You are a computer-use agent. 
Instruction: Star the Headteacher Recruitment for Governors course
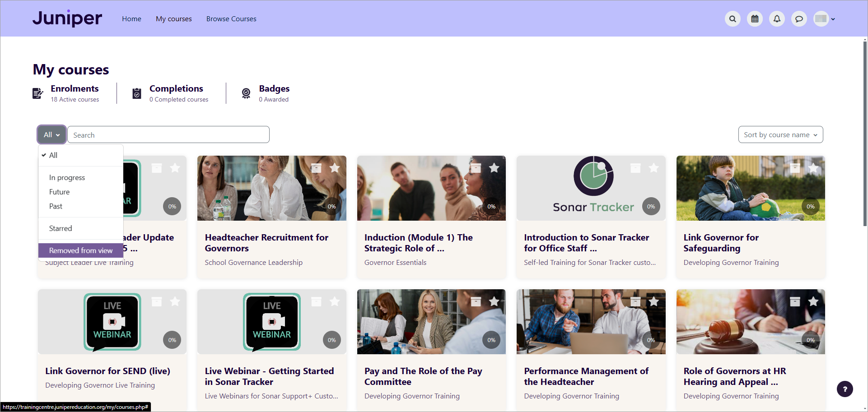335,168
